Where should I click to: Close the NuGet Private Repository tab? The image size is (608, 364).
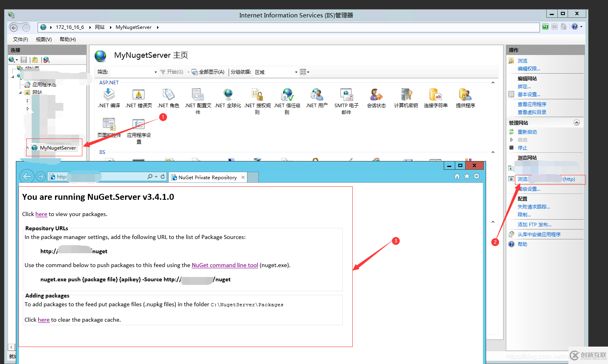[x=243, y=177]
